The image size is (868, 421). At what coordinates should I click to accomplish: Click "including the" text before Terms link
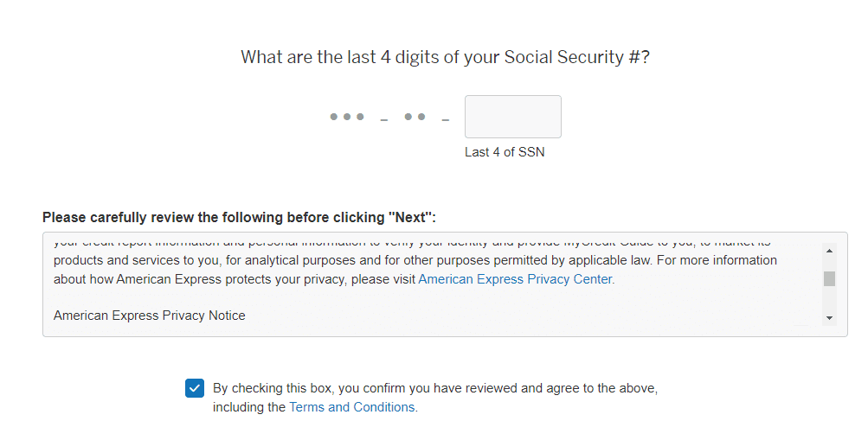click(x=249, y=407)
